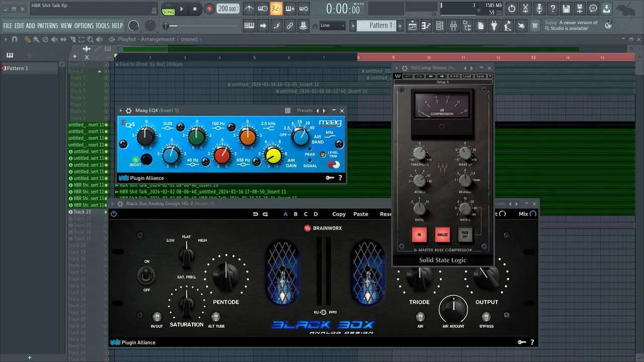This screenshot has height=362, width=644.
Task: Stop playback with the stop button
Action: [x=195, y=9]
